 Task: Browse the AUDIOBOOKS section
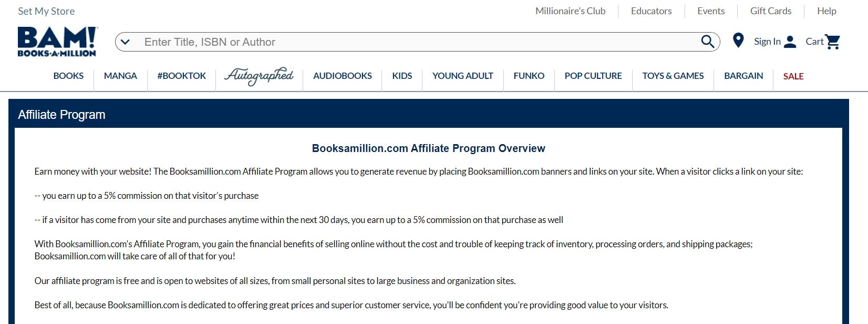(342, 76)
